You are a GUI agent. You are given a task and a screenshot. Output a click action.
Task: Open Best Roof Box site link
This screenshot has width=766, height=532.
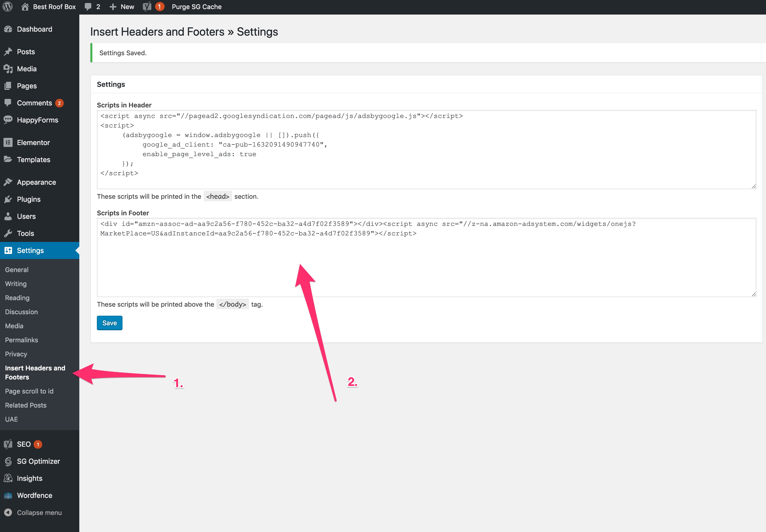[x=54, y=7]
